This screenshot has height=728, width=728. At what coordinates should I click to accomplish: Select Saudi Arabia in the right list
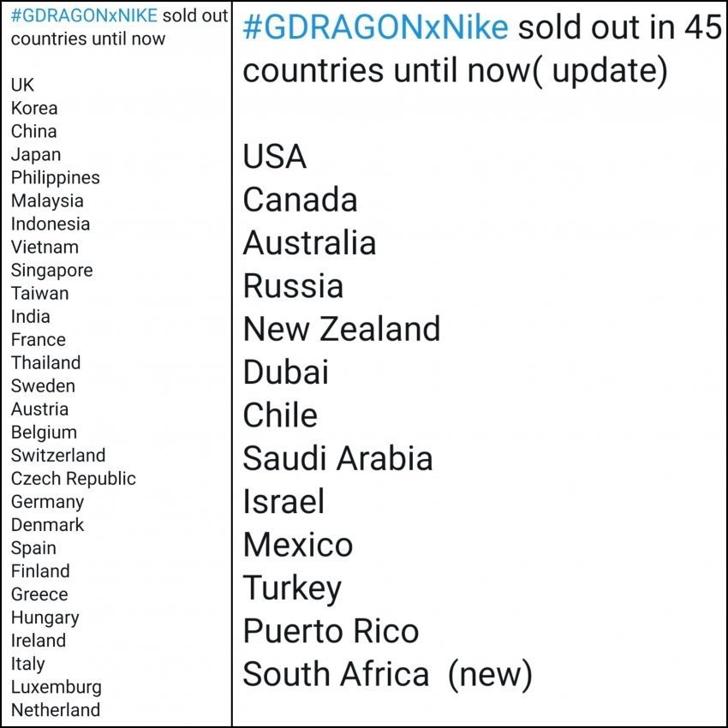coord(337,458)
